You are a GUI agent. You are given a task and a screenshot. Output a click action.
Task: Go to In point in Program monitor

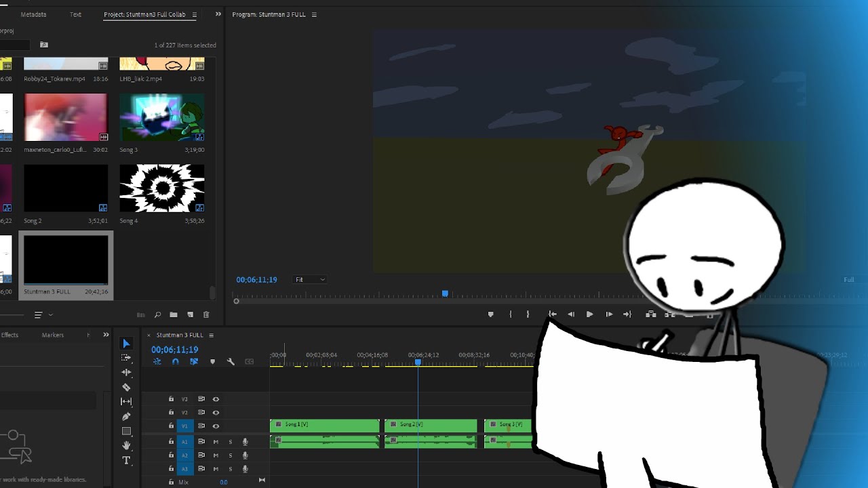tap(553, 314)
